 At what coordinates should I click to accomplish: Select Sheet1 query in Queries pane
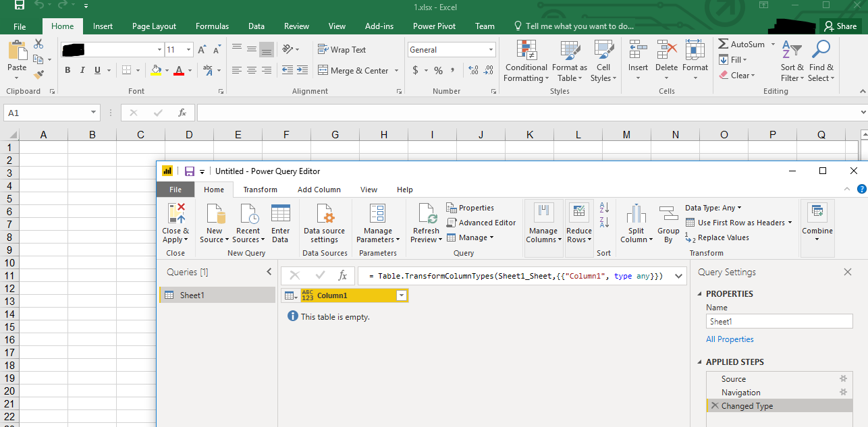[x=217, y=295]
